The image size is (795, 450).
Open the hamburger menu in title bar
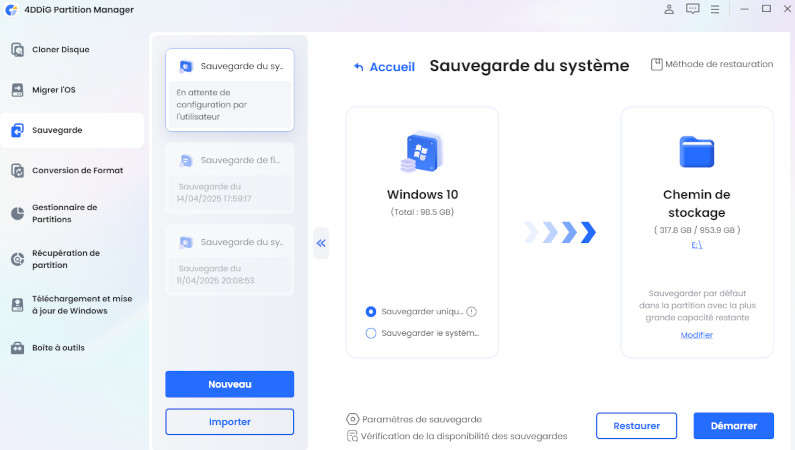pos(715,9)
